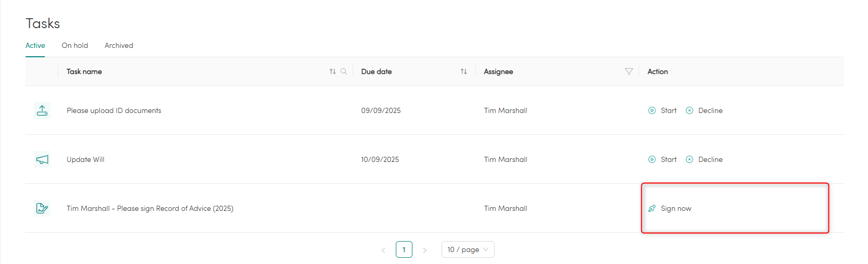Sort tasks using the Task name sort arrows
This screenshot has height=264, width=868.
[333, 71]
